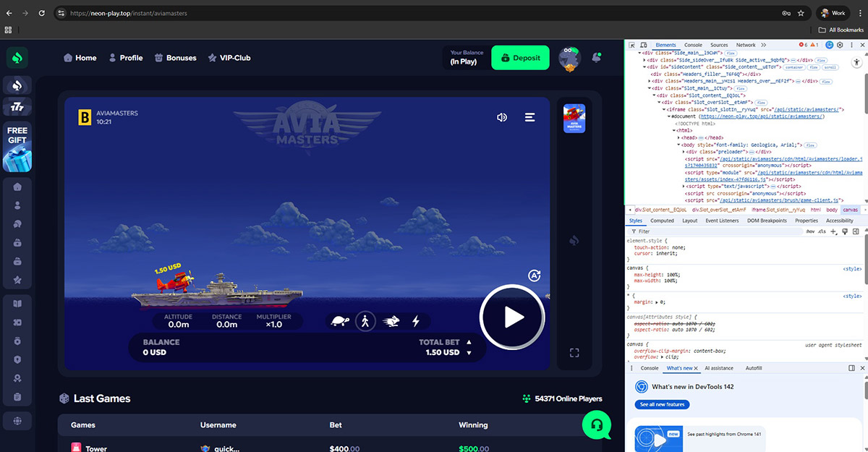Select the rabbit fast speed option

coord(391,321)
